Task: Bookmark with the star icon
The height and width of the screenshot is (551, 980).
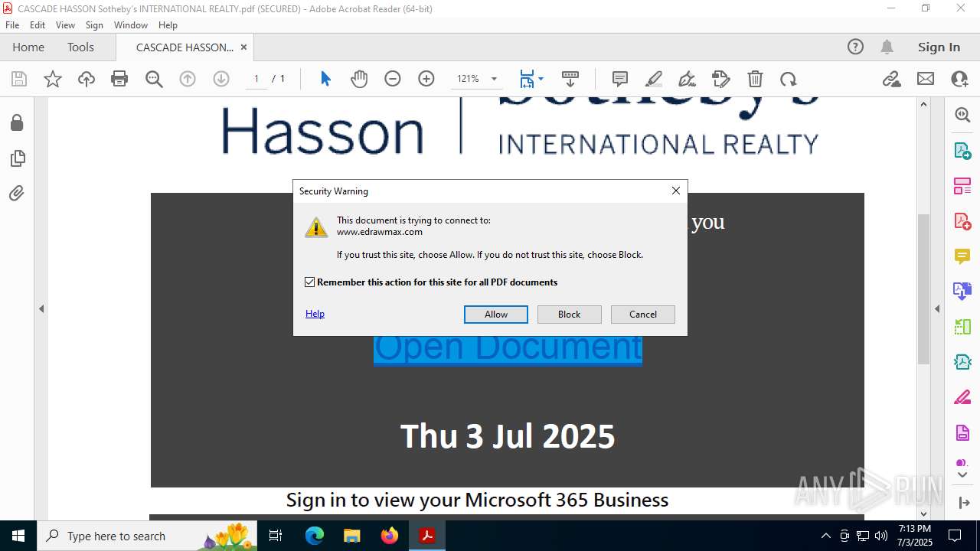Action: (x=53, y=79)
